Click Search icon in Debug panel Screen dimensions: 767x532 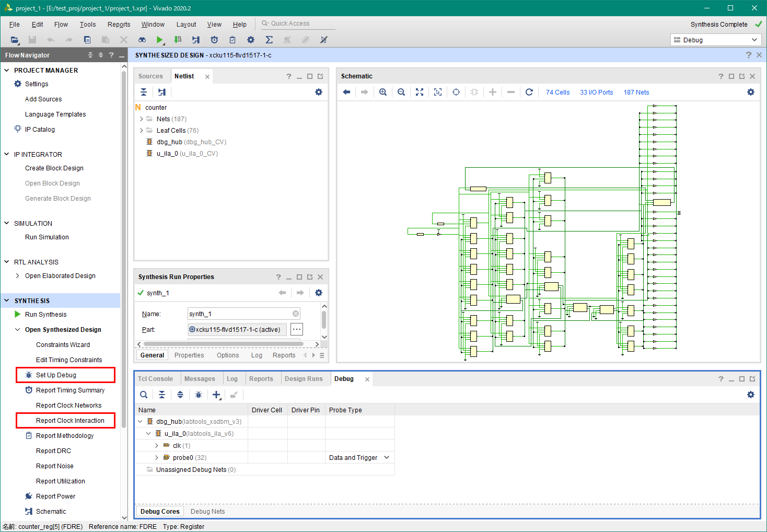144,395
